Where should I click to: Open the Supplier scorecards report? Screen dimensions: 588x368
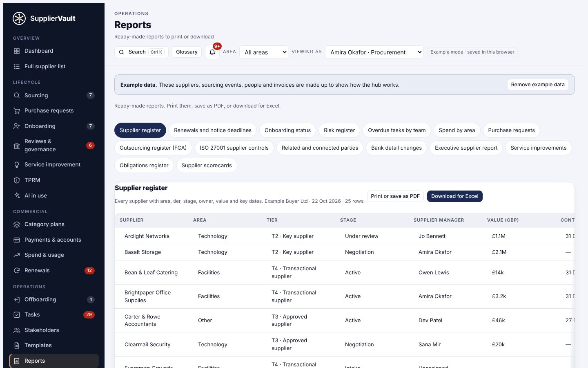(x=207, y=166)
